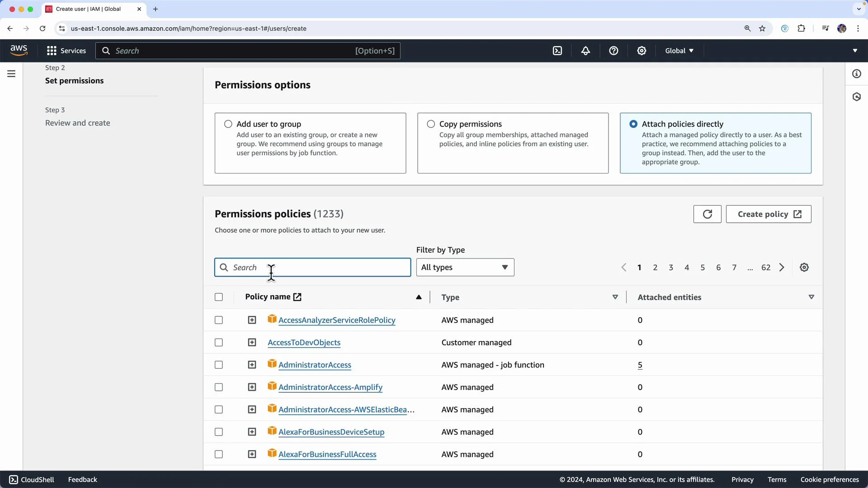Expand the account menu arrow top right
This screenshot has width=868, height=488.
coord(855,51)
